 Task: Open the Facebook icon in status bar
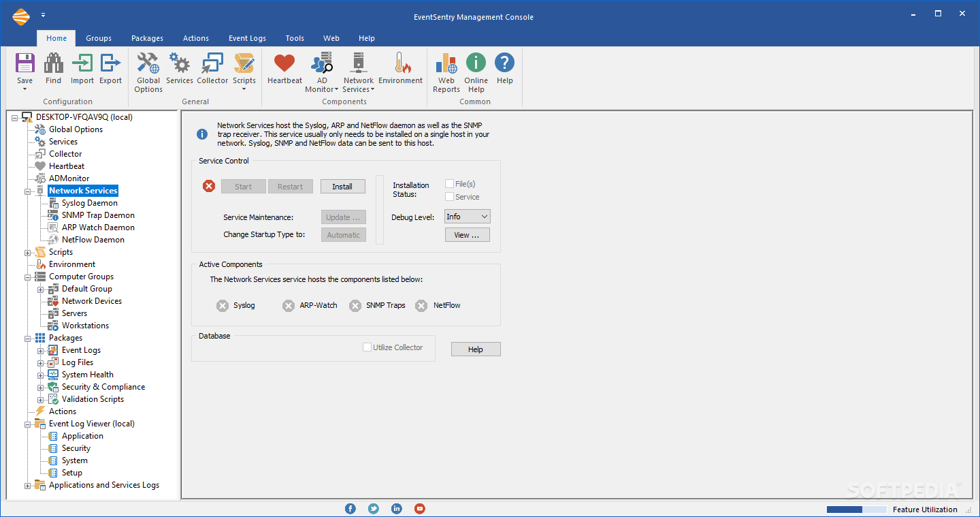click(x=350, y=508)
